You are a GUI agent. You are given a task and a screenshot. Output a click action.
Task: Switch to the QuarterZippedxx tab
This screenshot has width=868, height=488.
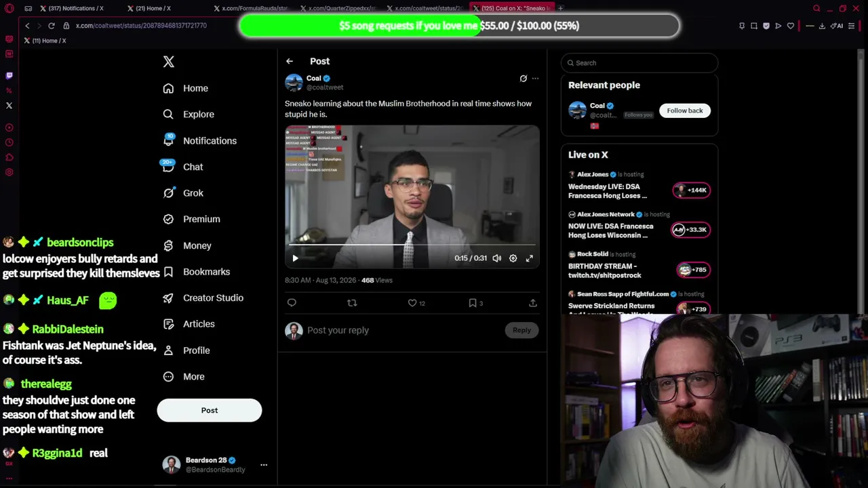click(339, 8)
